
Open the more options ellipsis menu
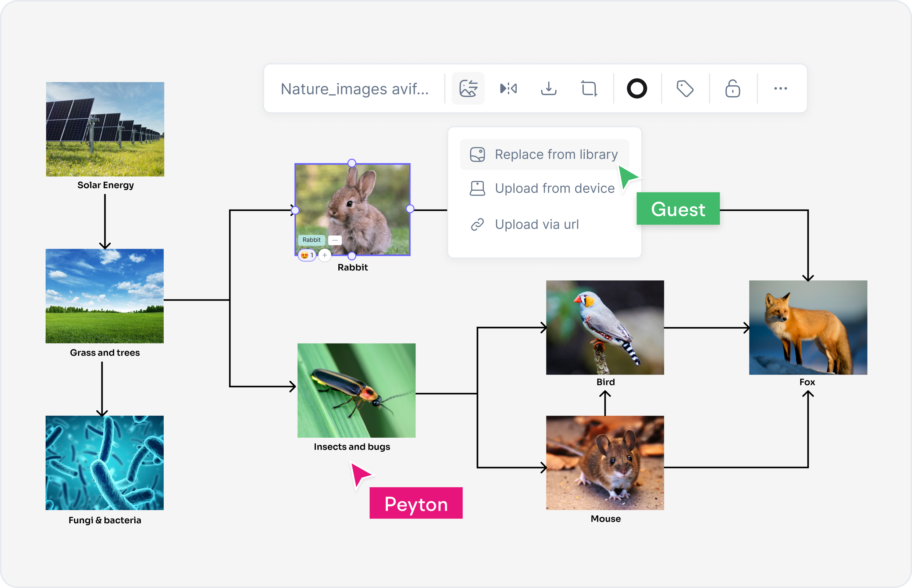click(781, 89)
